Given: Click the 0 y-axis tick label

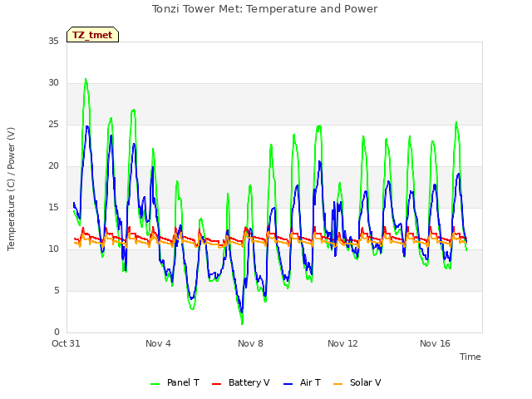Looking at the screenshot, I should pos(57,332).
